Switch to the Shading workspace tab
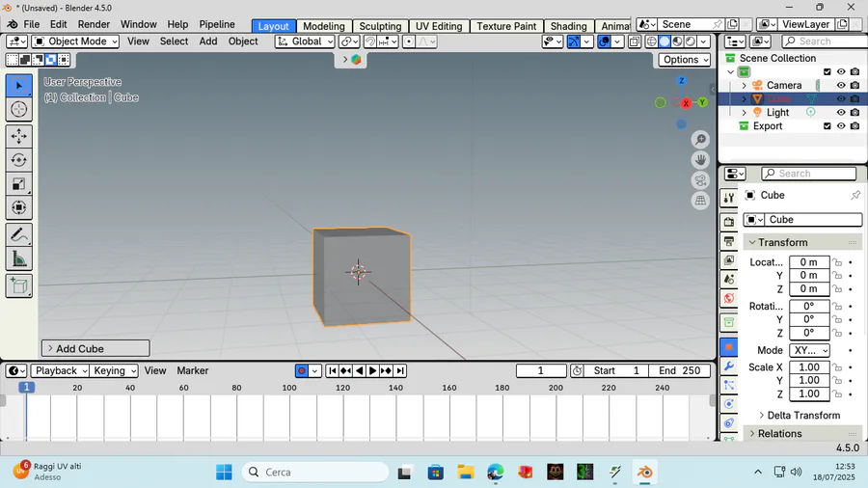Image resolution: width=868 pixels, height=488 pixels. pyautogui.click(x=568, y=26)
